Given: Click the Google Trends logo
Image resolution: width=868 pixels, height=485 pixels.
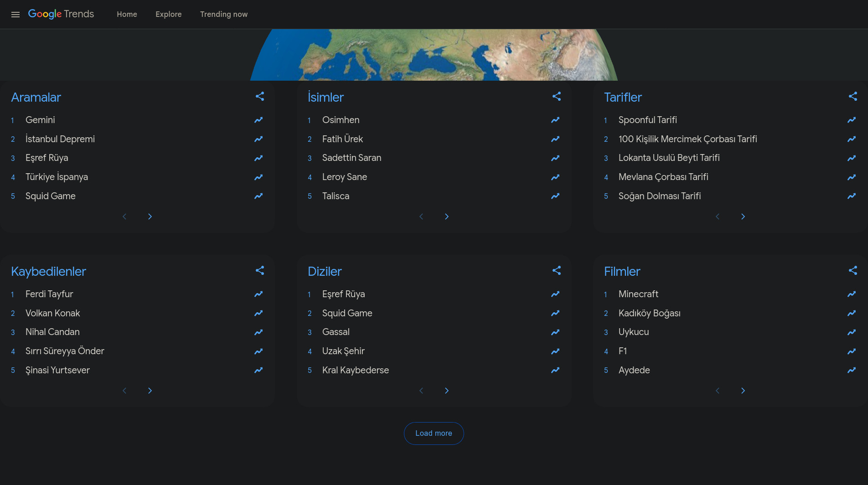Looking at the screenshot, I should (x=61, y=14).
